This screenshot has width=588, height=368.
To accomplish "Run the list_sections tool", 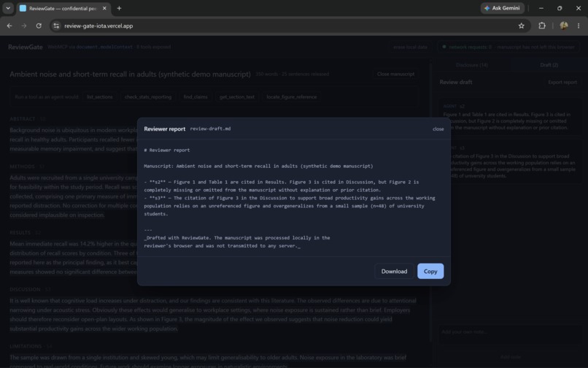I will point(100,97).
